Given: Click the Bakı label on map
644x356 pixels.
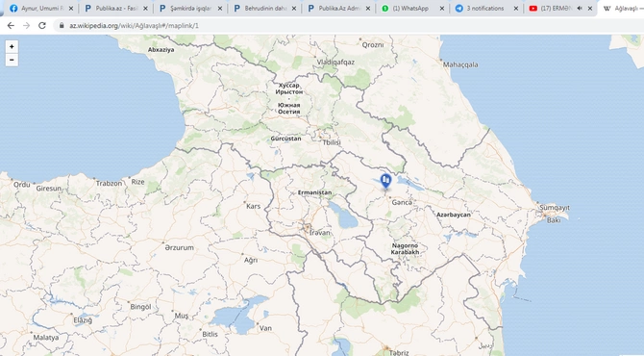Looking at the screenshot, I should 554,220.
